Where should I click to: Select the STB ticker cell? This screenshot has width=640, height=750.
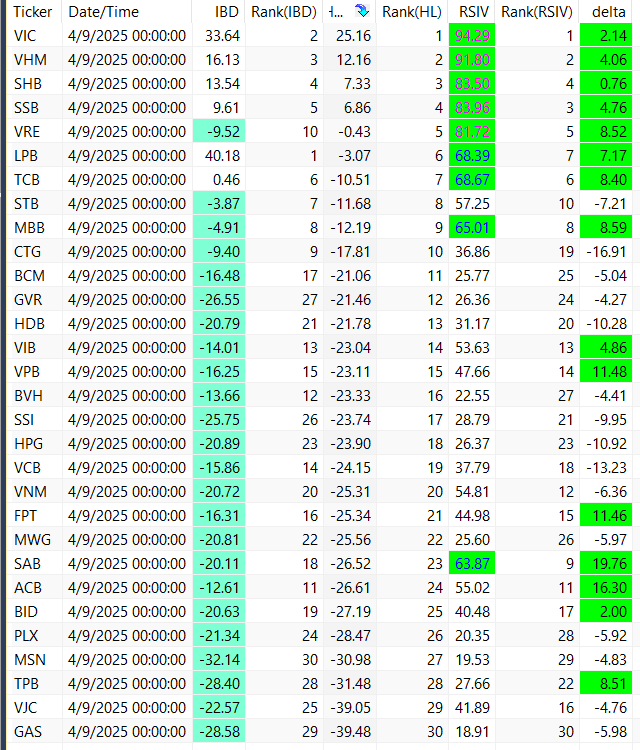coord(34,204)
